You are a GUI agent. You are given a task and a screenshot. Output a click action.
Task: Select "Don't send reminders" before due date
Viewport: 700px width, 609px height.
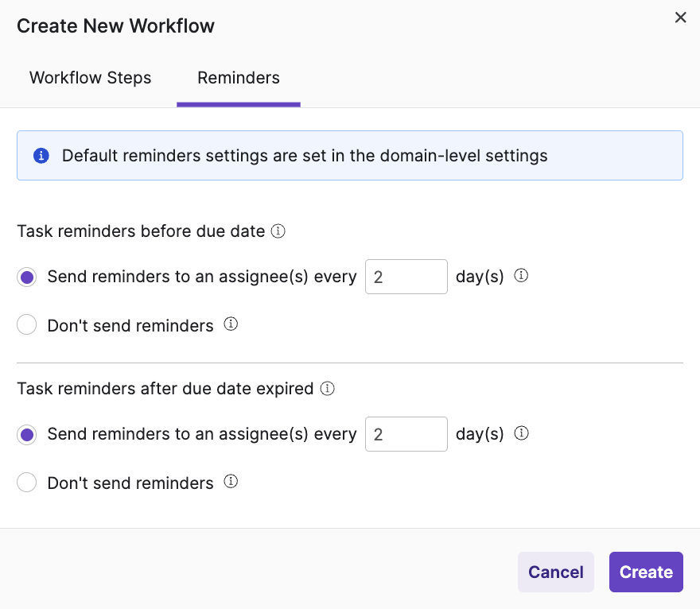(26, 324)
